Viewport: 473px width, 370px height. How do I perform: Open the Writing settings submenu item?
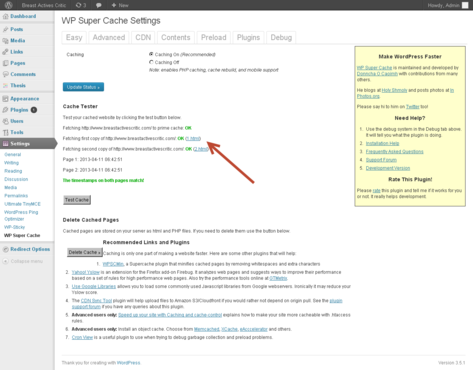[x=11, y=163]
